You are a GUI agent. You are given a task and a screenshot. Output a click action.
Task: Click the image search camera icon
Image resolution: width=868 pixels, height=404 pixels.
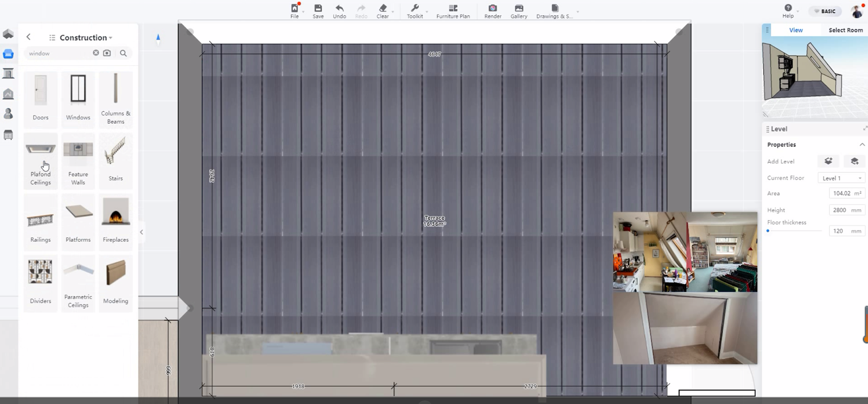pyautogui.click(x=107, y=53)
